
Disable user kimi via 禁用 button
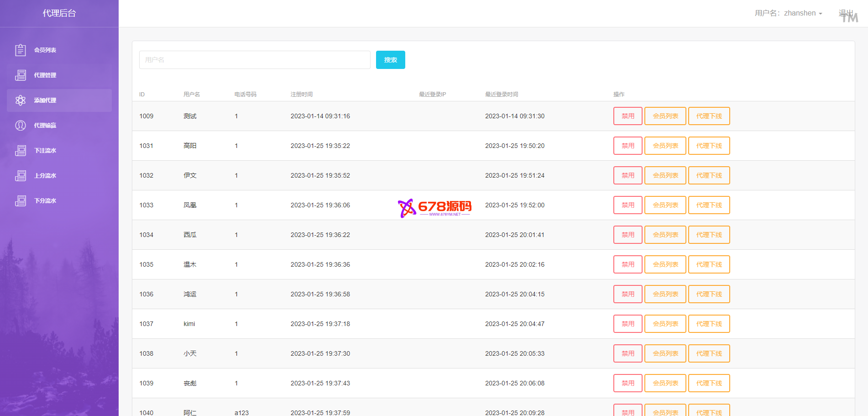[627, 324]
